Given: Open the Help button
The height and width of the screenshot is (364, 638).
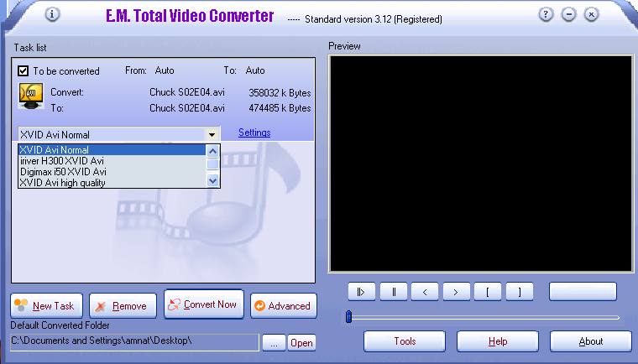Looking at the screenshot, I should point(498,341).
